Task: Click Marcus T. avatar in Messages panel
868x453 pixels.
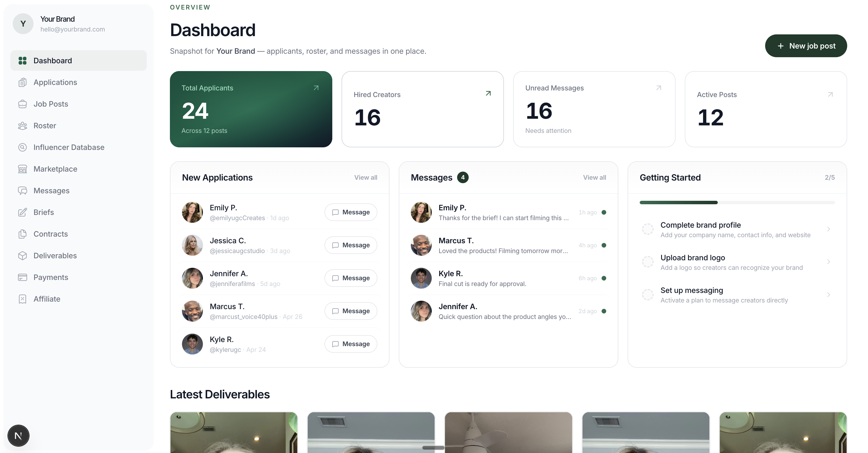Action: click(421, 245)
